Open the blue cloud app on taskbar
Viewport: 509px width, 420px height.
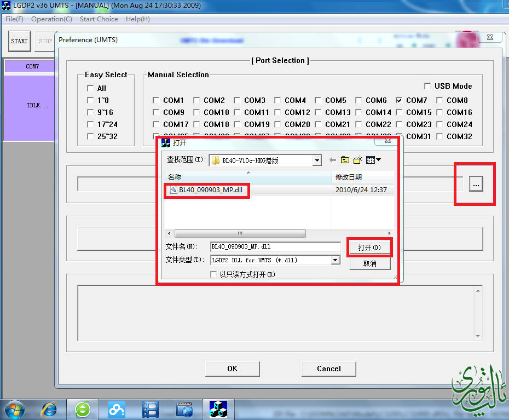116,410
